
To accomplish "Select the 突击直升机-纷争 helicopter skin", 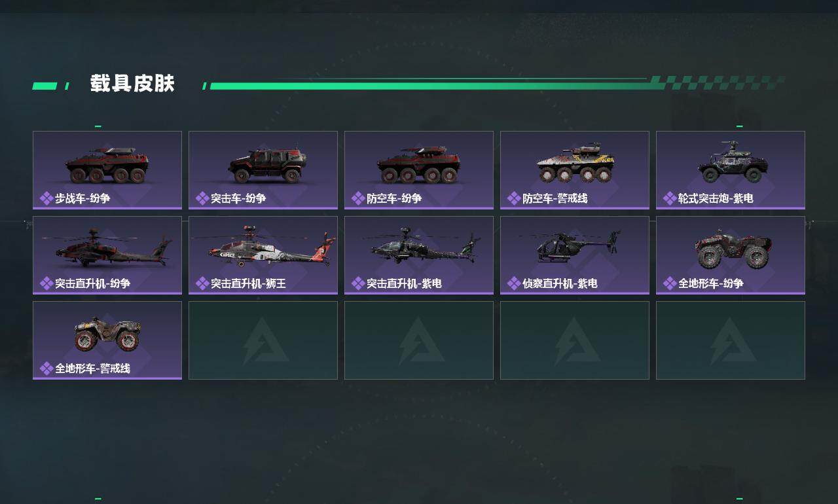I will click(107, 255).
